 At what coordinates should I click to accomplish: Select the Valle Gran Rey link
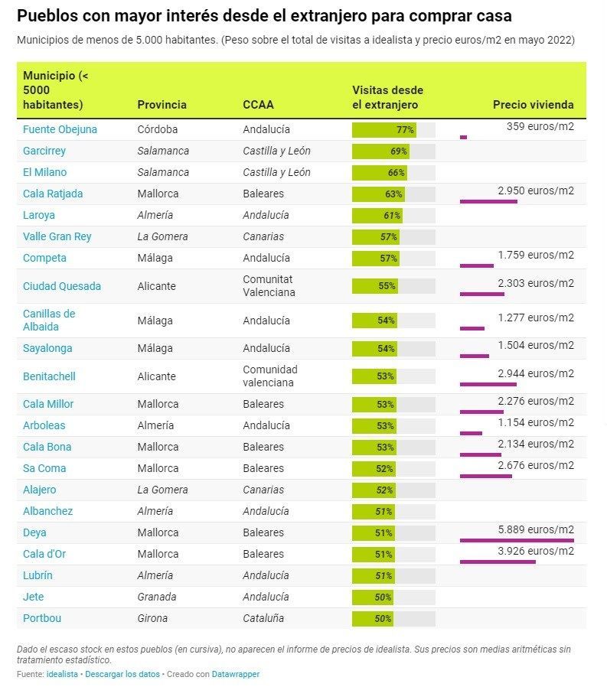coord(57,236)
